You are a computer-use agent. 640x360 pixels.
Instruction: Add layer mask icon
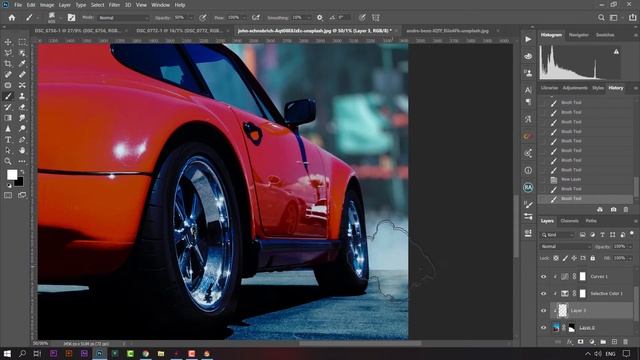580,342
